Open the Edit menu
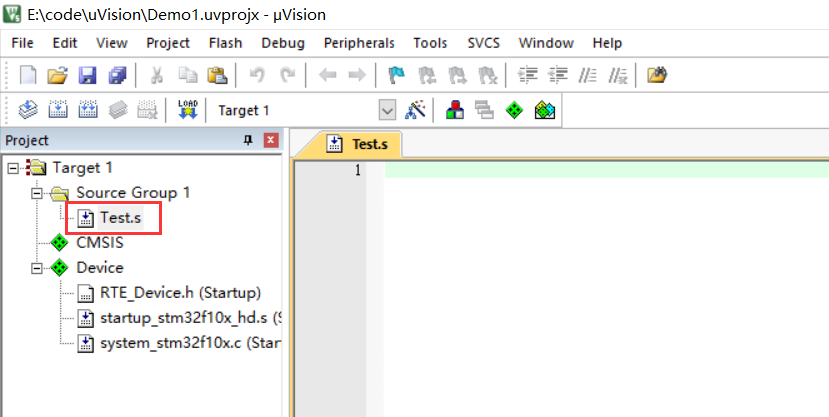829x417 pixels. (65, 43)
